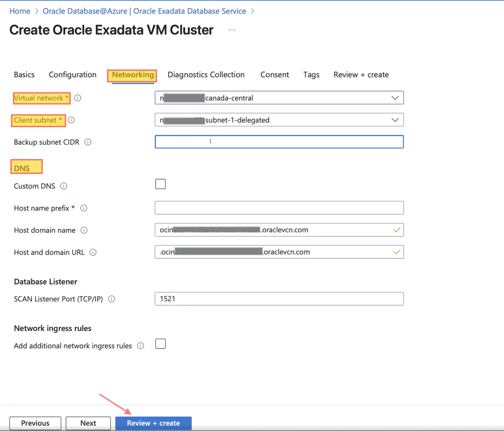This screenshot has width=504, height=431.
Task: Click the Host name prefix field
Action: pyautogui.click(x=279, y=207)
